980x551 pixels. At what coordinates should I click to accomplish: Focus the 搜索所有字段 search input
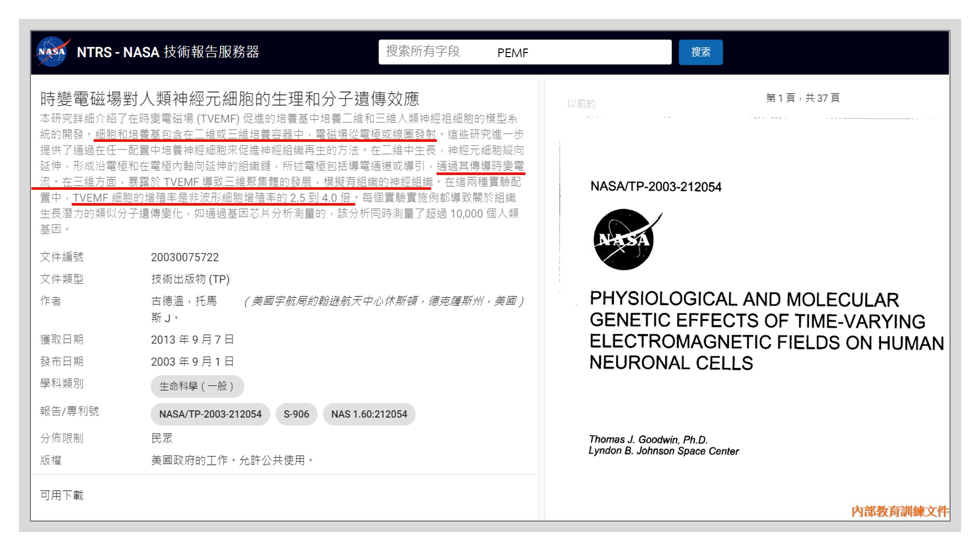pos(525,52)
